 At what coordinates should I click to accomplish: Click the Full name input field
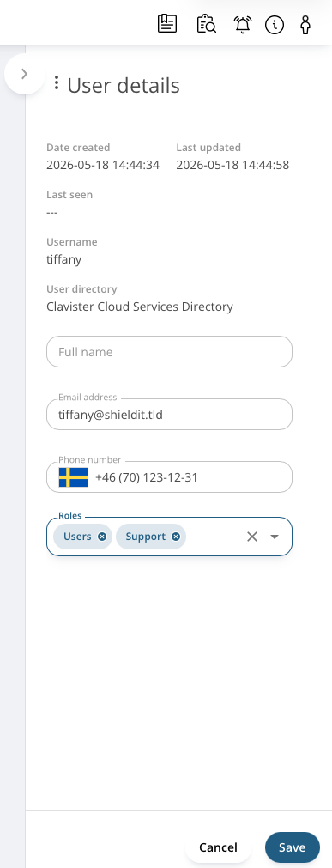click(169, 351)
